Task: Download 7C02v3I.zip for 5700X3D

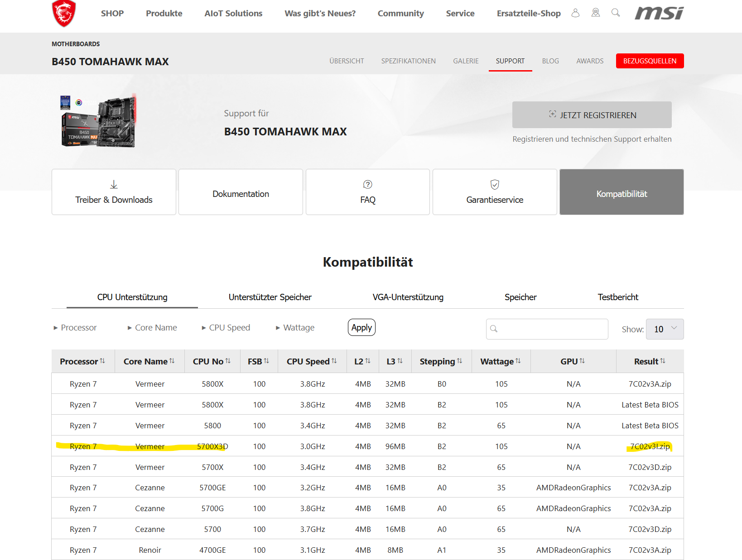Action: point(650,446)
